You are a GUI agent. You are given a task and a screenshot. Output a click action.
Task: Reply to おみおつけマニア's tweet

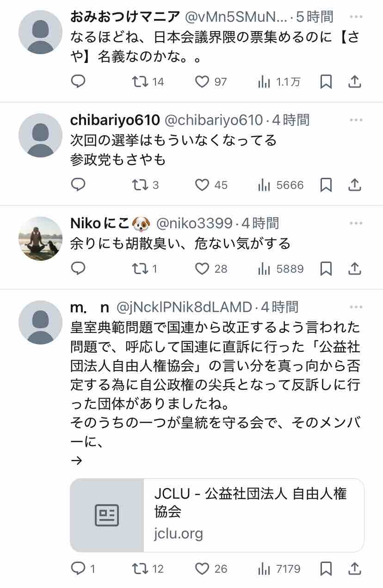78,82
